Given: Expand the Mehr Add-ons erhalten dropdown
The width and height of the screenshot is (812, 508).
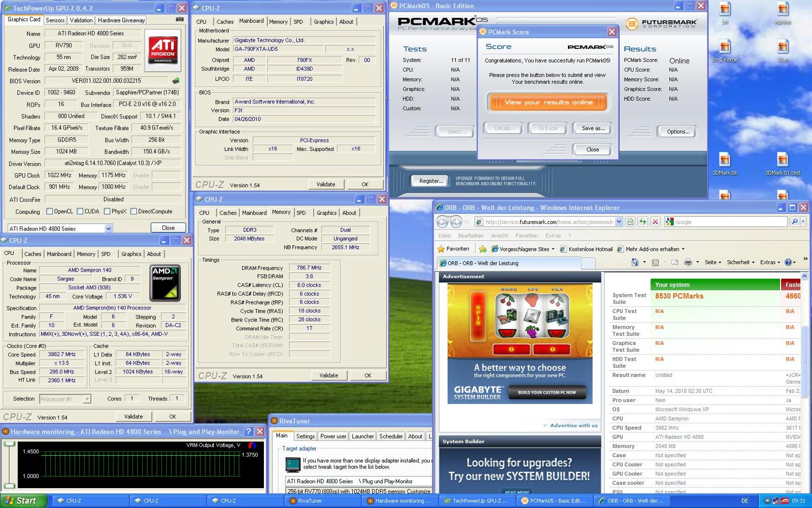Looking at the screenshot, I should coord(683,249).
